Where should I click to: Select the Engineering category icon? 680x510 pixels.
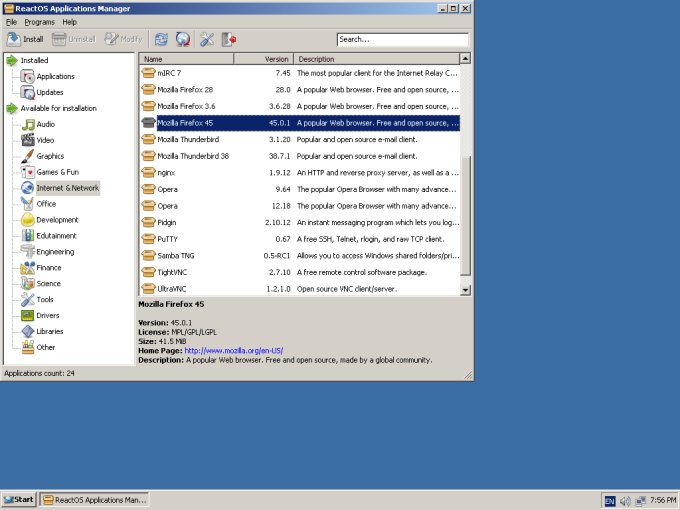(28, 252)
